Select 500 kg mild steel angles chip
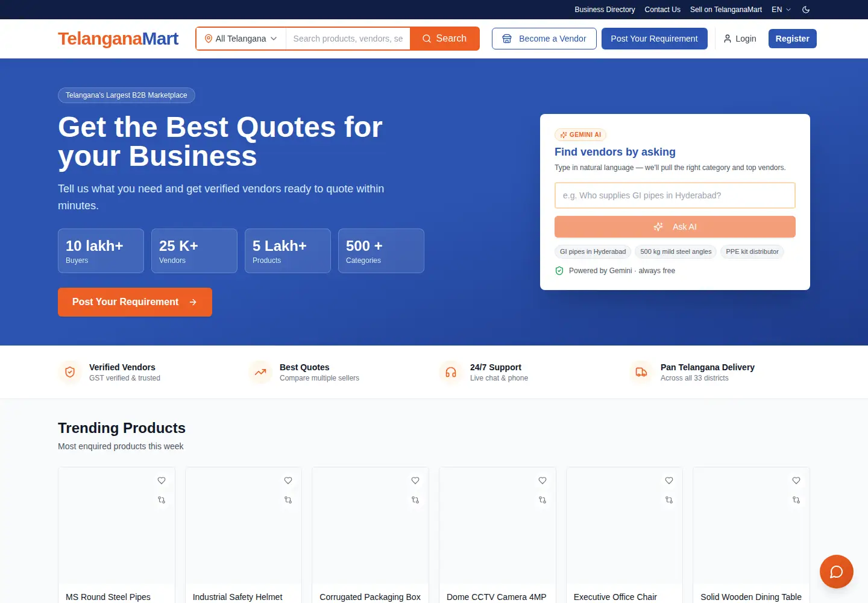 pyautogui.click(x=676, y=251)
